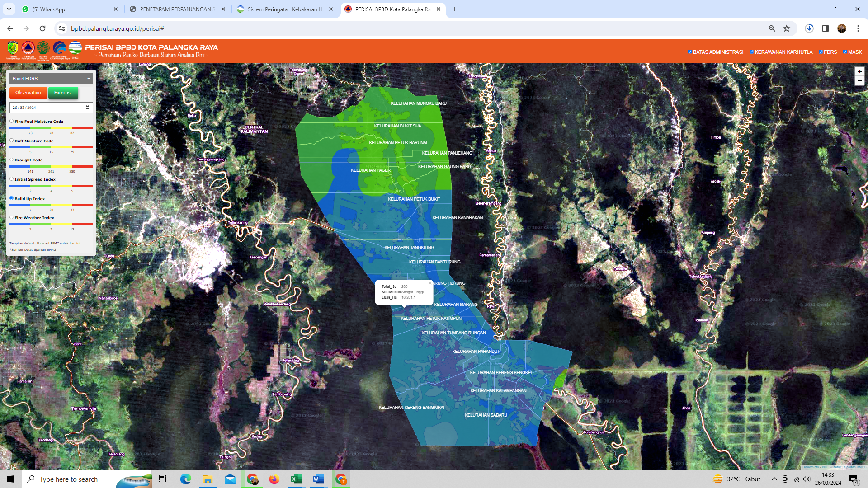Open a new browser tab
The image size is (868, 488).
click(x=455, y=9)
